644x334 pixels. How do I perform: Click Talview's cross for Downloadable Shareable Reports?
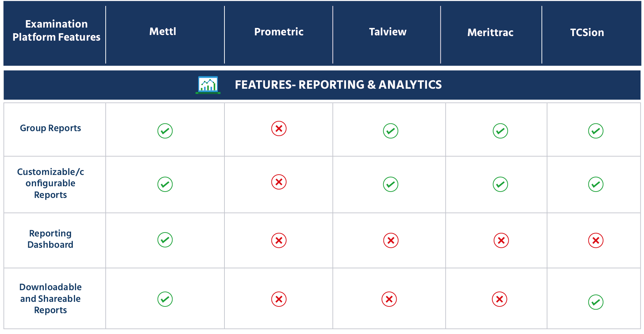coord(389,299)
